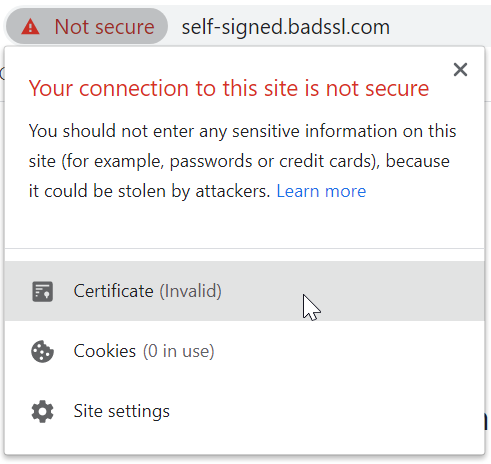Click the "Cookies" label text
491x464 pixels.
(105, 351)
